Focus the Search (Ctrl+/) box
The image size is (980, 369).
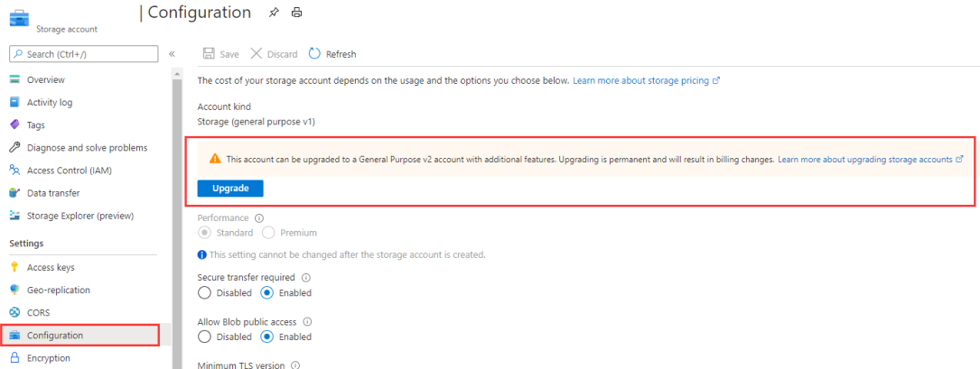(x=89, y=54)
